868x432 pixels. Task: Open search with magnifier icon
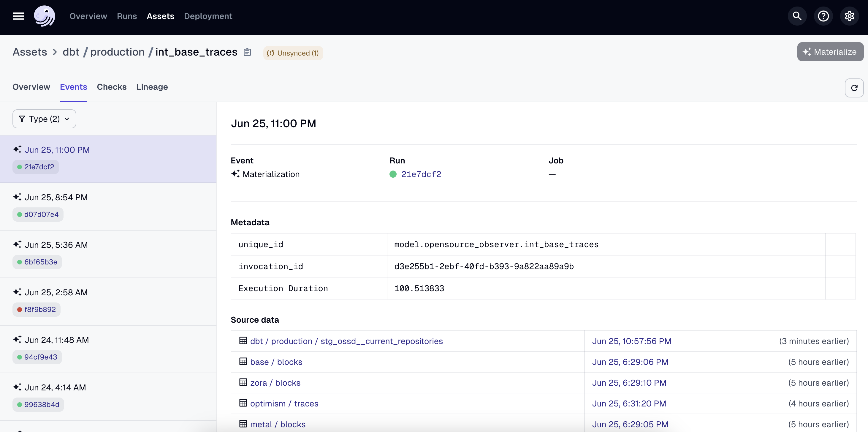tap(797, 16)
